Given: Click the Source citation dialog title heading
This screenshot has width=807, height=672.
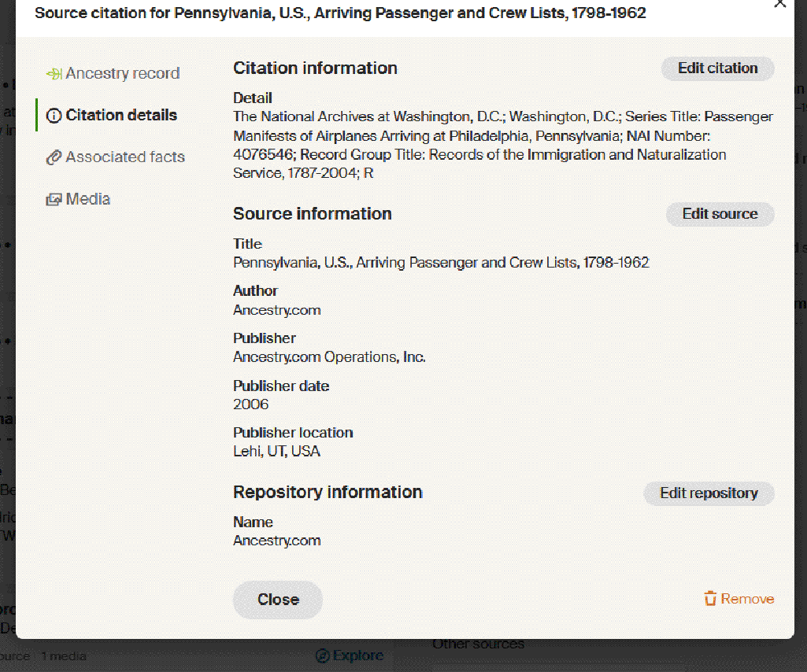Looking at the screenshot, I should point(340,13).
